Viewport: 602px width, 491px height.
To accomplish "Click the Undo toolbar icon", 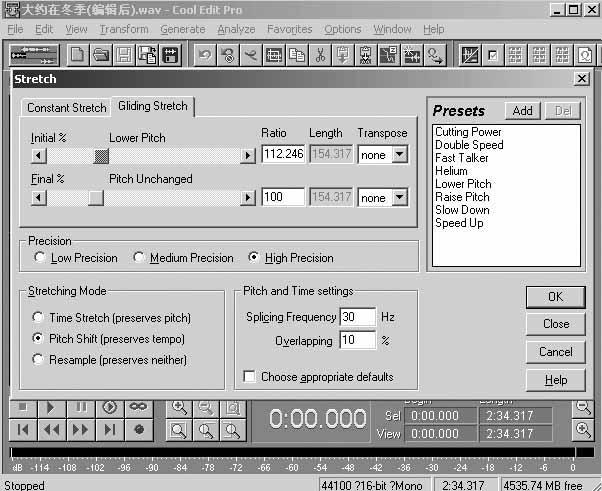I will tap(204, 55).
